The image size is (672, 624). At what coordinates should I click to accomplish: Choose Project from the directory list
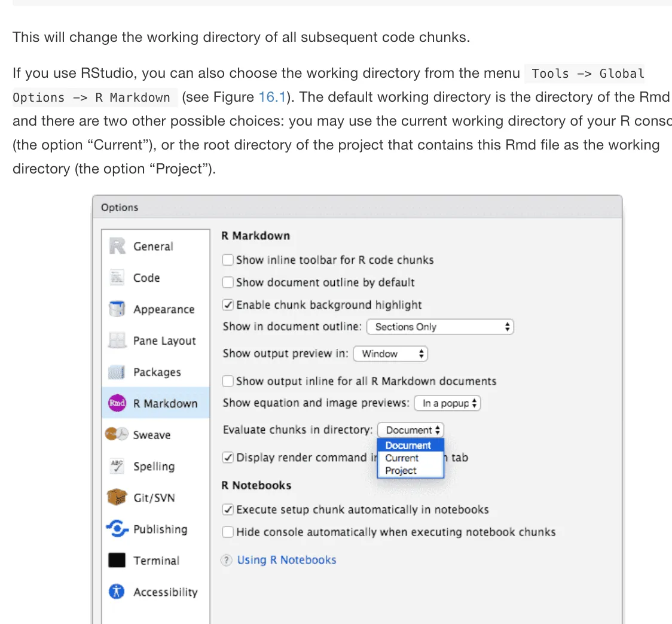click(411, 470)
